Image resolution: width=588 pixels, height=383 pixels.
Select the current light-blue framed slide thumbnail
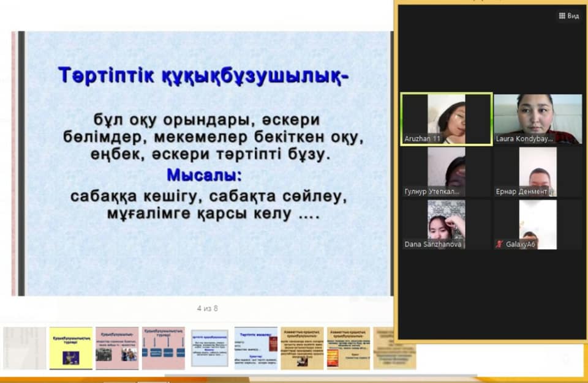pyautogui.click(x=209, y=348)
